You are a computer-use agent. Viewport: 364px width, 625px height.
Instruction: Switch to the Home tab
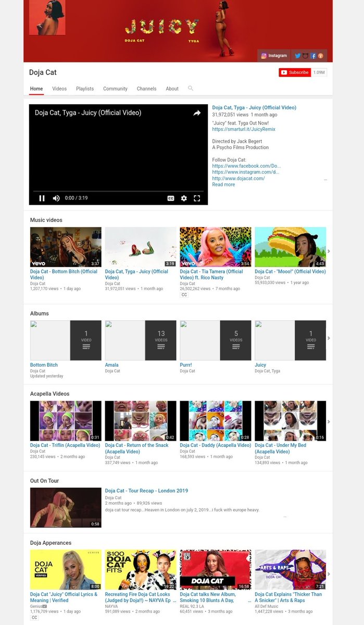pos(36,89)
